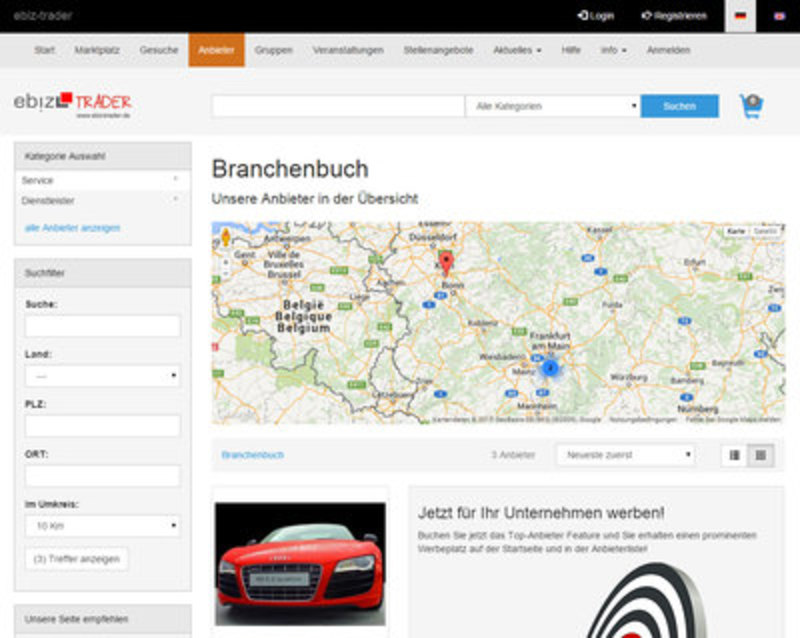Open the red Audi car thumbnail
The height and width of the screenshot is (638, 800).
[300, 564]
